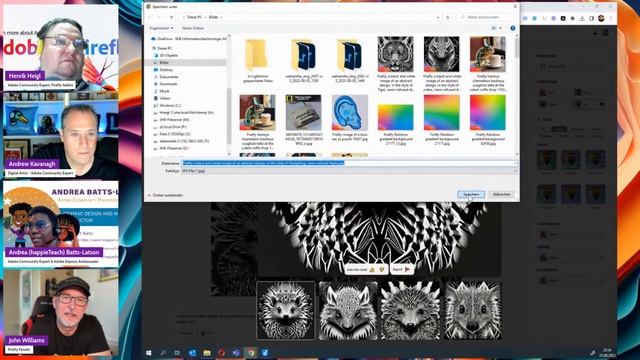640x360 pixels.
Task: Select Dieser PC in navigation tree
Action: [x=162, y=48]
